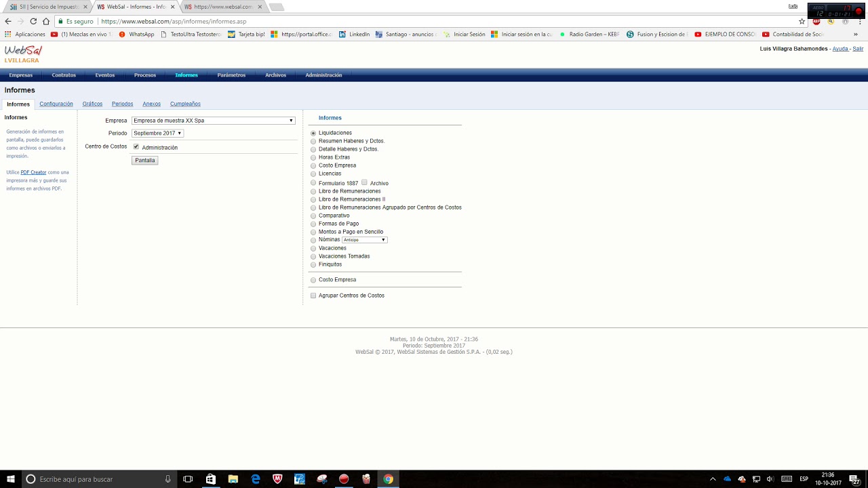Viewport: 868px width, 488px height.
Task: Open the Parámetros menu
Action: pyautogui.click(x=231, y=75)
